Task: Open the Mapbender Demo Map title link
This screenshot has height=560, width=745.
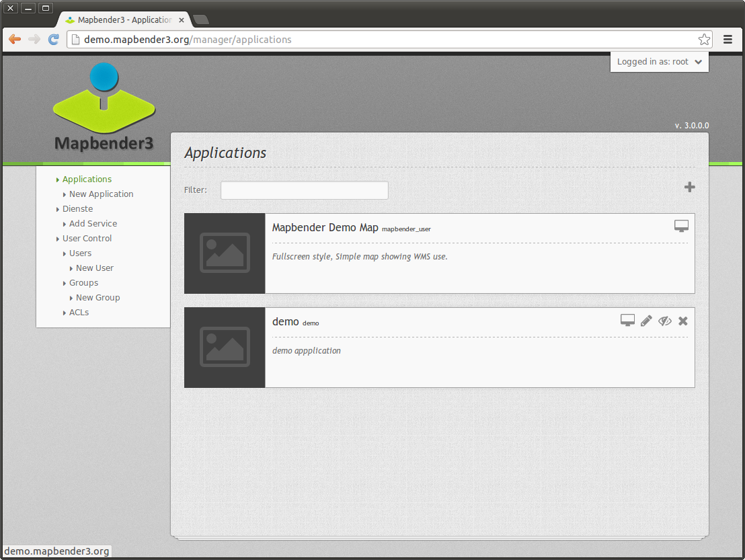Action: click(x=325, y=227)
